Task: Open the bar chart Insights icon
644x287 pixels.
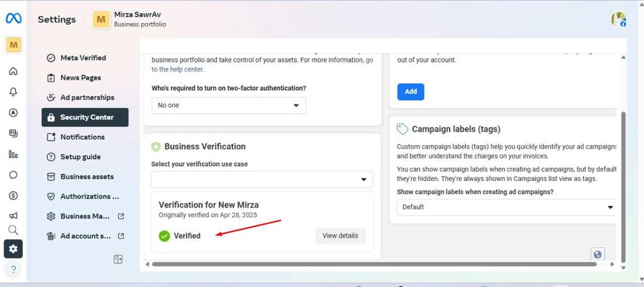Action: pos(13,154)
